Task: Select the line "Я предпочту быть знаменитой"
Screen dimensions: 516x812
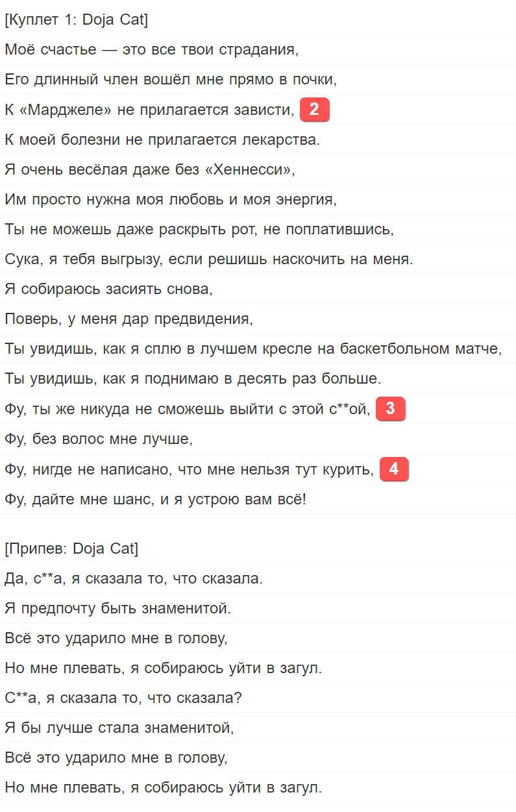Action: point(118,609)
